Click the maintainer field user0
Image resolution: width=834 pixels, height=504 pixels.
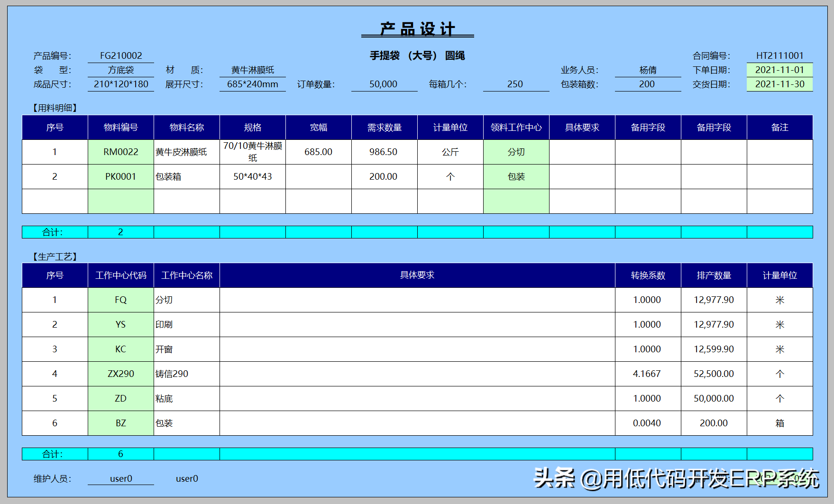tap(121, 479)
